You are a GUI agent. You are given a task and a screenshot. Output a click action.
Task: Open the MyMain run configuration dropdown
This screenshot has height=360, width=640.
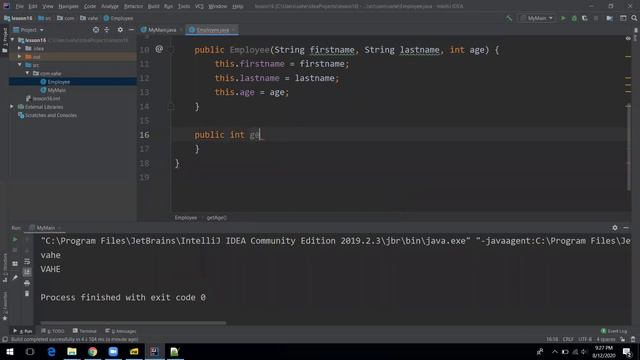click(537, 18)
